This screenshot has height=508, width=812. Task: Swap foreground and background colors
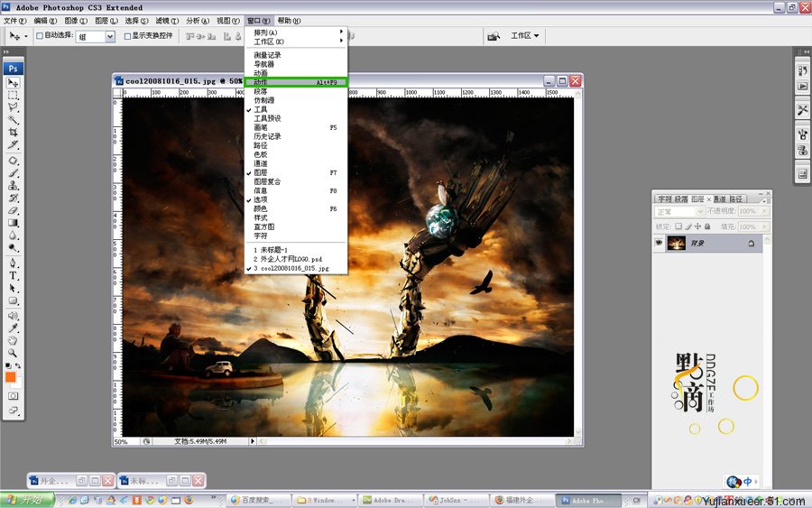pos(18,365)
